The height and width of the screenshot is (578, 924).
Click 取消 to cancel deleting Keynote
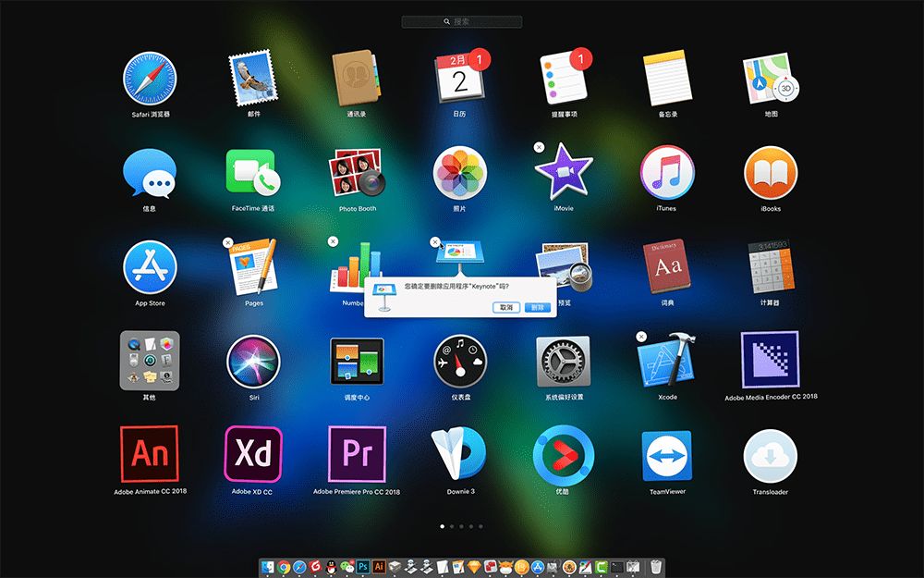click(x=506, y=307)
